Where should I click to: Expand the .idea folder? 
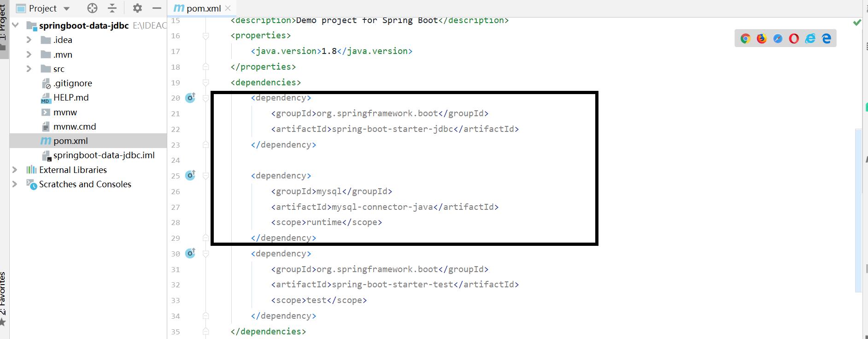29,40
